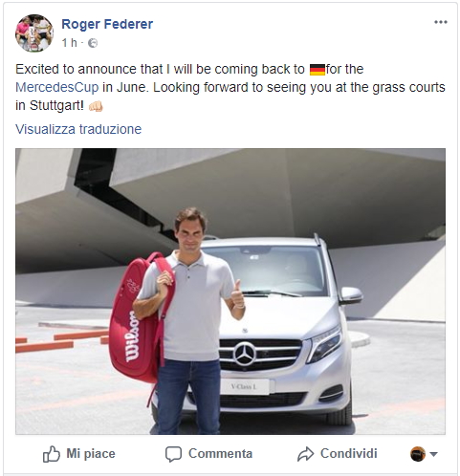Click the small commenting-as profile avatar

coord(418,454)
